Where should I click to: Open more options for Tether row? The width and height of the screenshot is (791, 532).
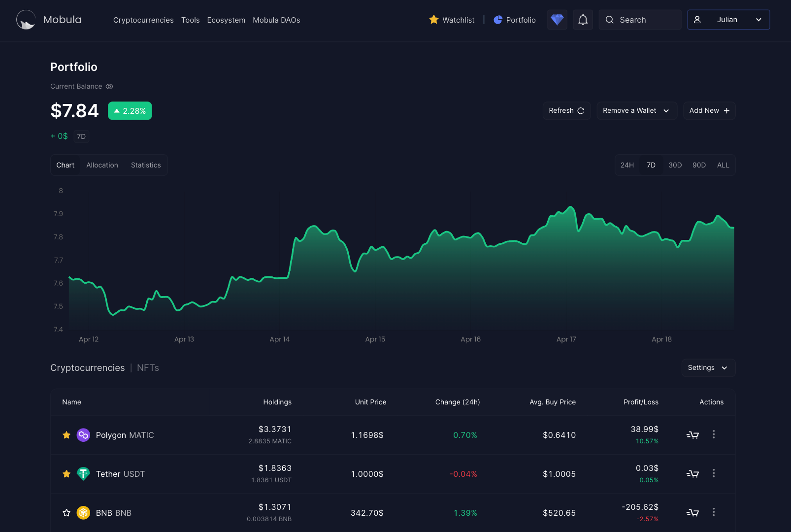pyautogui.click(x=714, y=473)
